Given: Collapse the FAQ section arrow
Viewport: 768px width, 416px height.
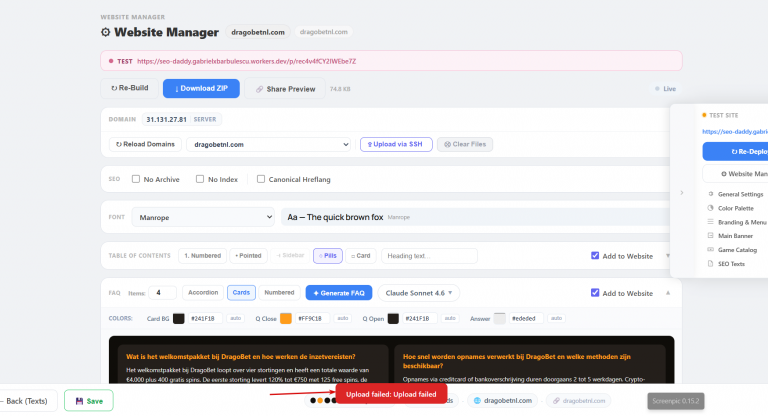Looking at the screenshot, I should 668,293.
